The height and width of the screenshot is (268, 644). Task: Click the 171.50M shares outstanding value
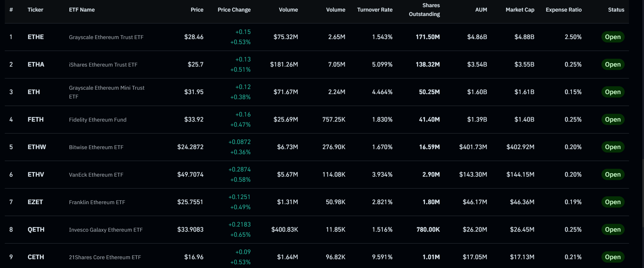coord(428,37)
